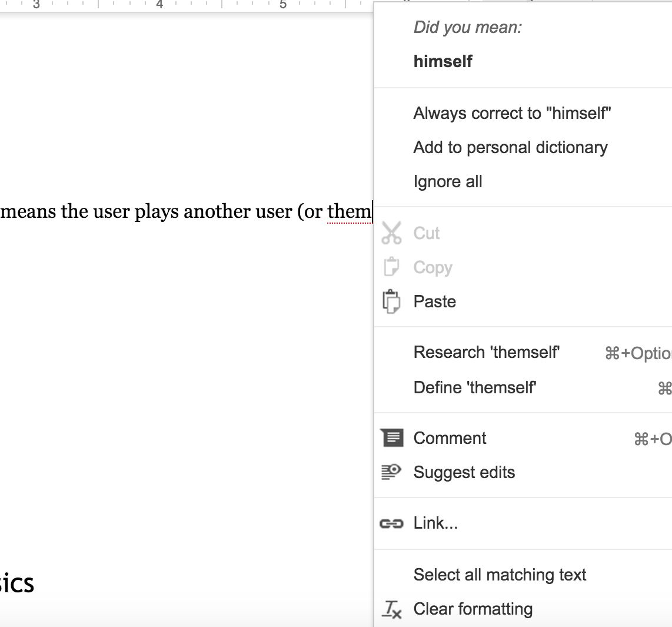Click the Clear formatting Tx icon

pos(392,609)
